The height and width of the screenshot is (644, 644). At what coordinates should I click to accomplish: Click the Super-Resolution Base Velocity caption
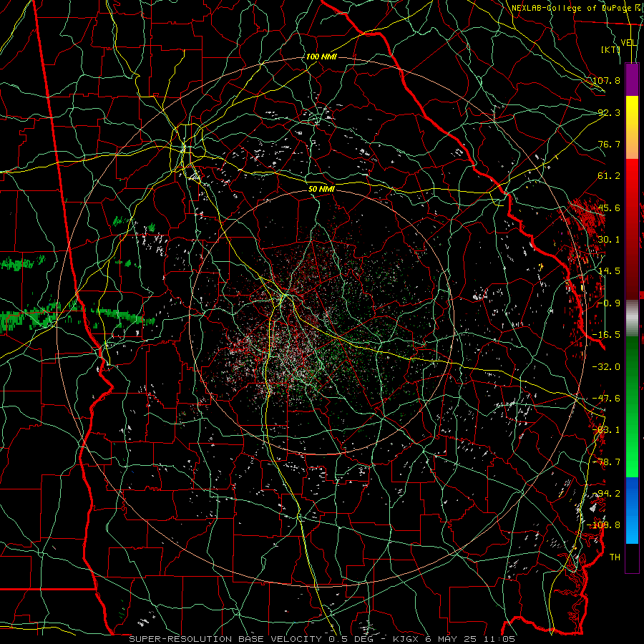click(x=321, y=639)
